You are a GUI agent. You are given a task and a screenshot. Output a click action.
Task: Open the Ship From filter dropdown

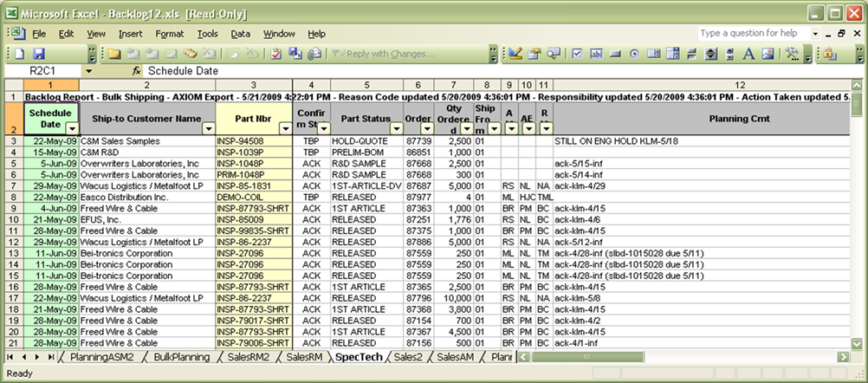click(494, 128)
